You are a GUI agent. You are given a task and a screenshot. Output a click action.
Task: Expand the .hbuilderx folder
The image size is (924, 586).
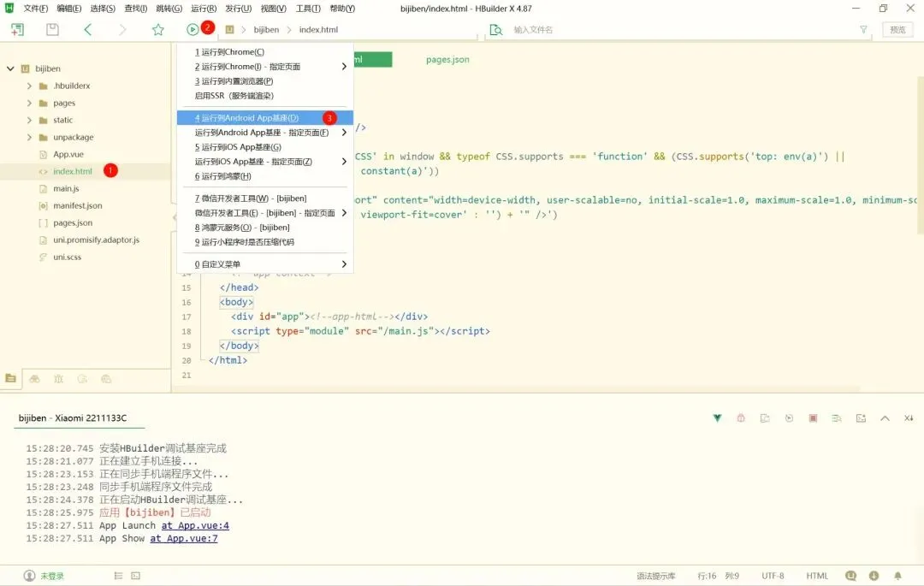[x=29, y=86]
